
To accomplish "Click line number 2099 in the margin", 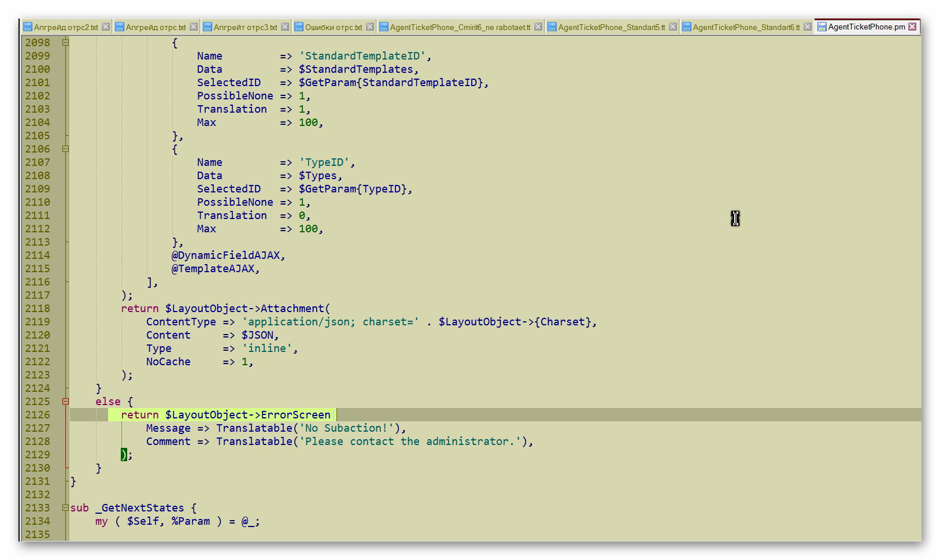I will (38, 55).
